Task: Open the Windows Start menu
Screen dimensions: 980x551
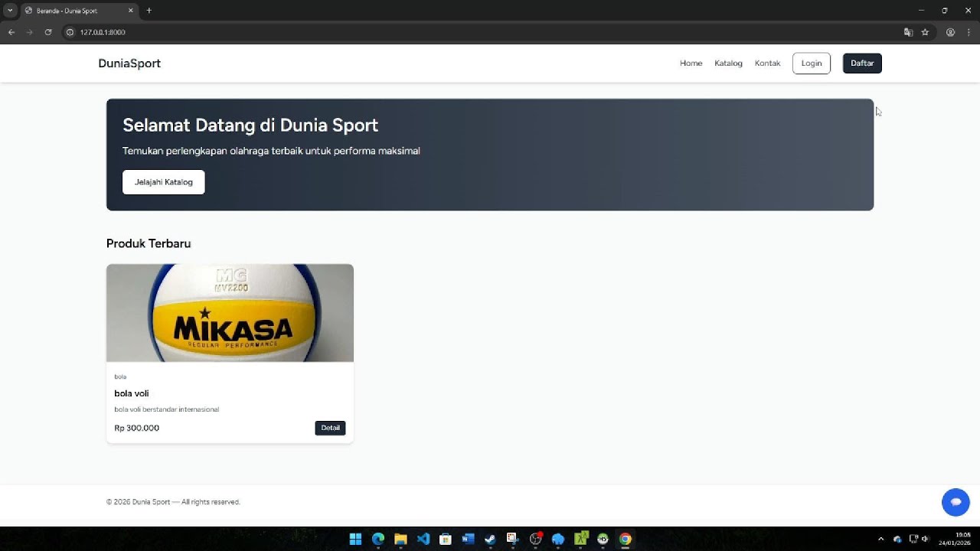Action: coord(355,539)
